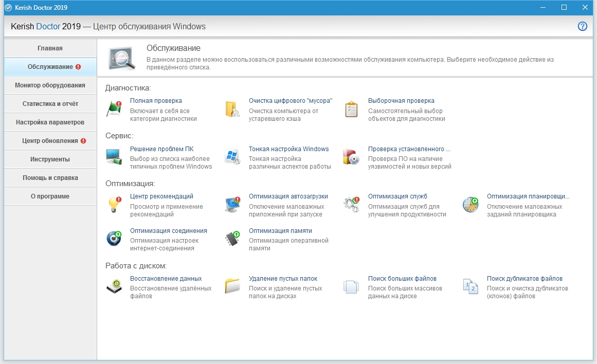Click the gears icon for Оптимизация служб

click(351, 205)
